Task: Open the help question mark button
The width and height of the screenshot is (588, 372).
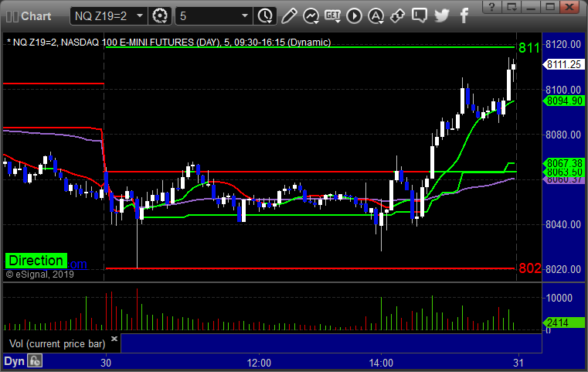Action: 491,7
